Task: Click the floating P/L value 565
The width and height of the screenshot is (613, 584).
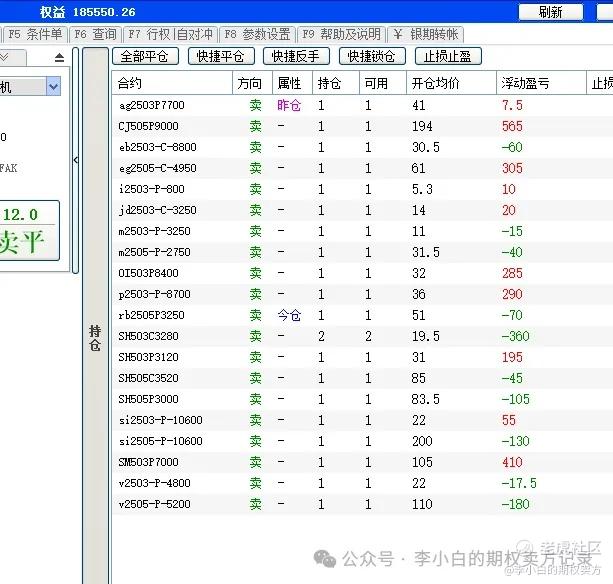Action: click(x=512, y=126)
